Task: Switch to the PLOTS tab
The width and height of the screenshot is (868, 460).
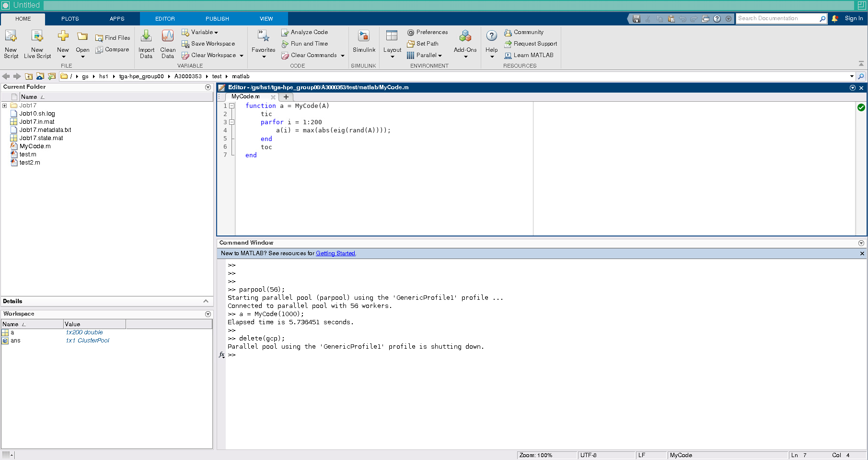Action: pyautogui.click(x=70, y=19)
